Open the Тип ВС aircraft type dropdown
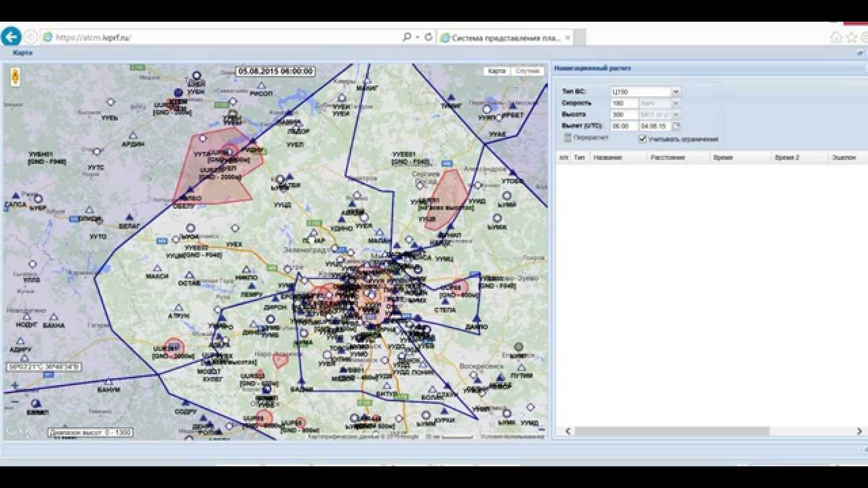868x488 pixels. (676, 91)
